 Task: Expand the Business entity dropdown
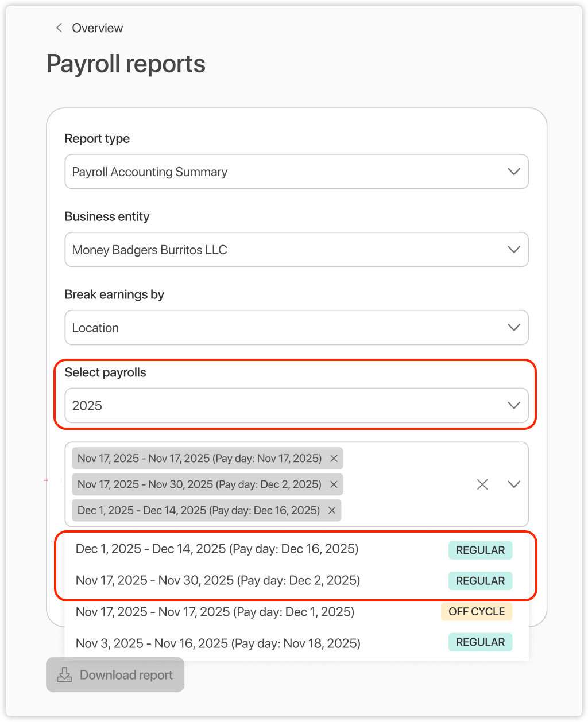(x=296, y=250)
